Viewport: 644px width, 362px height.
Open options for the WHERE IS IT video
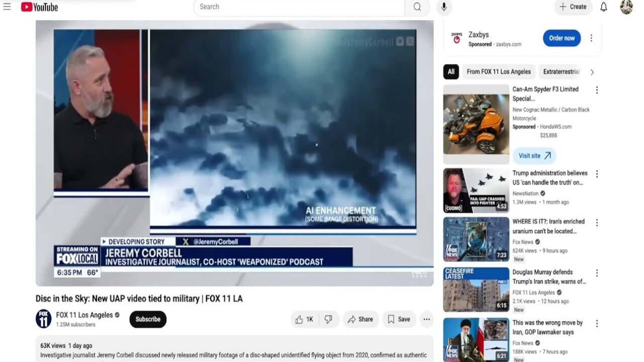[x=597, y=222]
